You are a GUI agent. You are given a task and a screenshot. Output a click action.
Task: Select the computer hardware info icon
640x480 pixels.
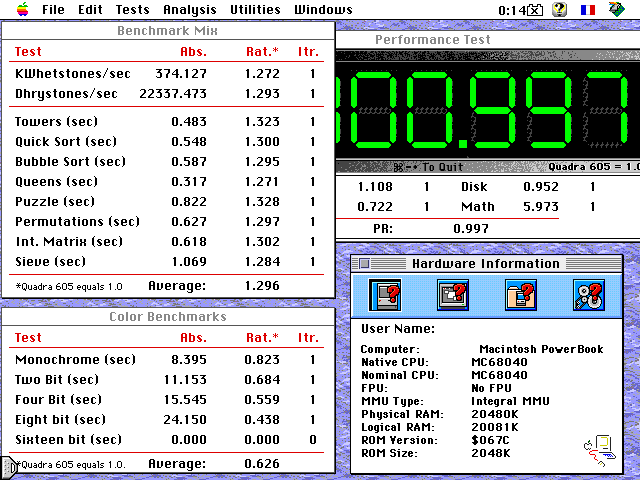pyautogui.click(x=385, y=295)
